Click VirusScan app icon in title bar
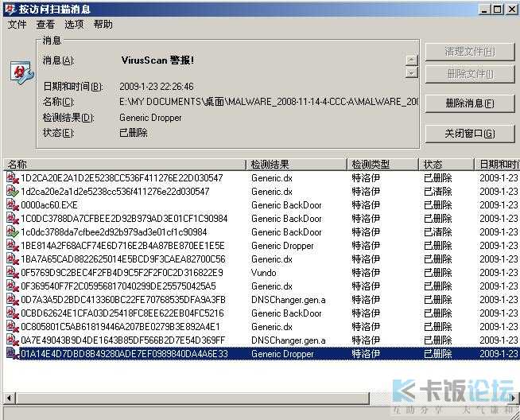 pyautogui.click(x=10, y=10)
